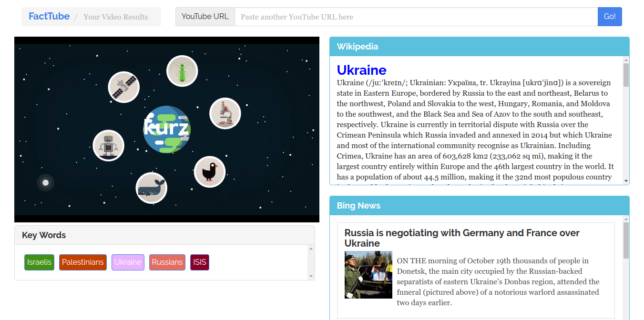Click the YouTube URL label
Screen dimensions: 644x320
205,17
